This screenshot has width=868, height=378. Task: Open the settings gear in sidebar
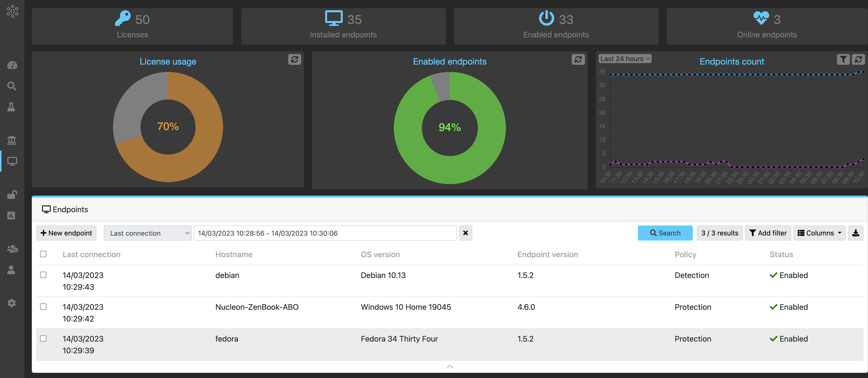[x=12, y=303]
